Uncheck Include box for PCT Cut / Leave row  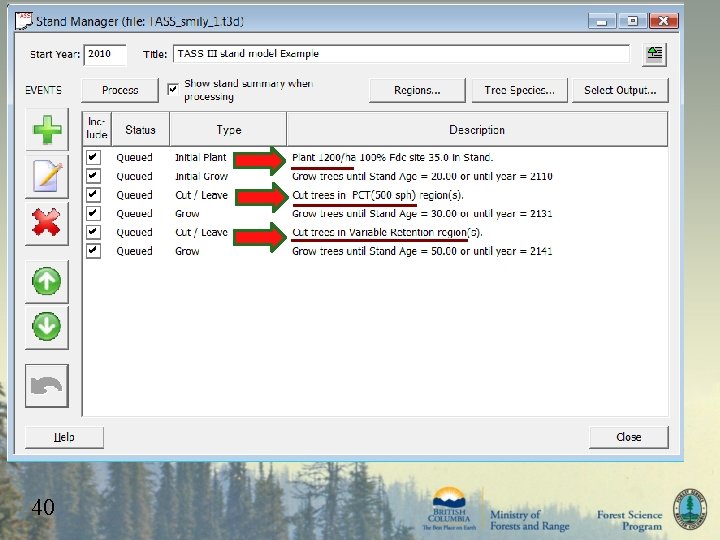(93, 195)
